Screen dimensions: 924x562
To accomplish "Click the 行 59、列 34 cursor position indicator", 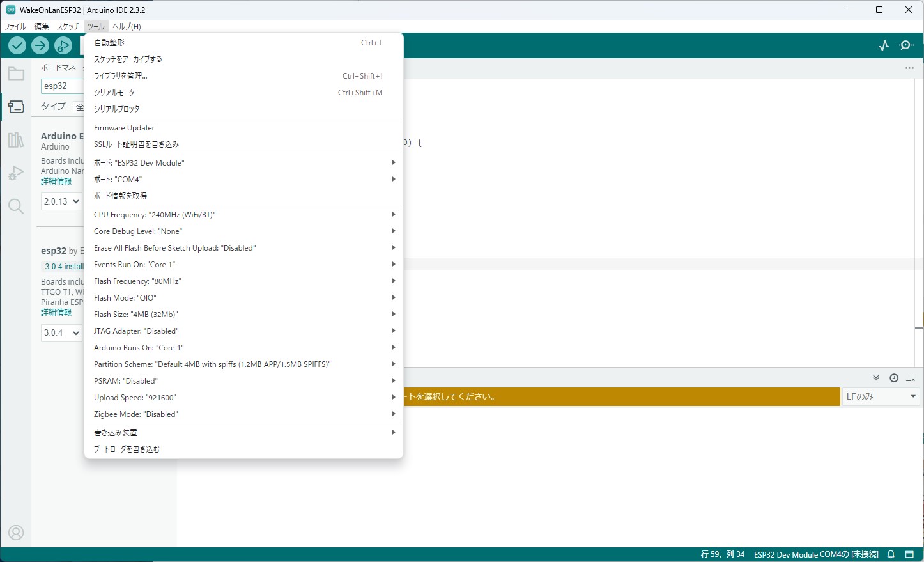I will click(722, 554).
